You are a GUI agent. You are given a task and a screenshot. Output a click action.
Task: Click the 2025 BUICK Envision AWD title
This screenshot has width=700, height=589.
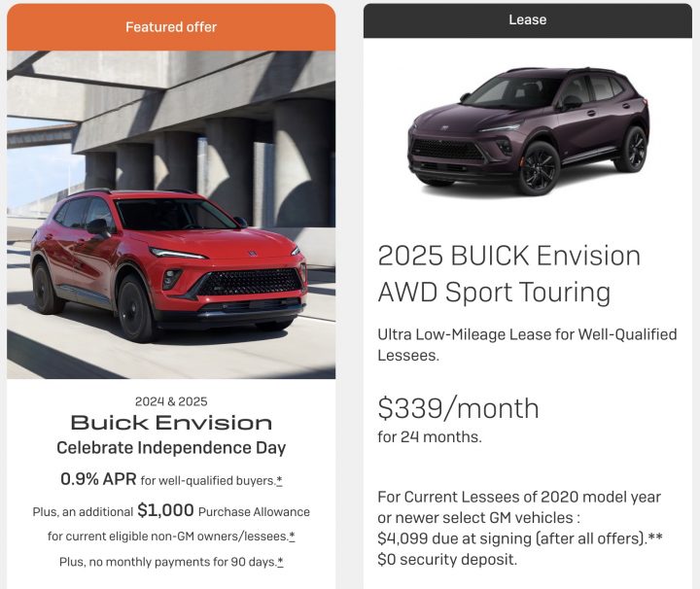508,274
